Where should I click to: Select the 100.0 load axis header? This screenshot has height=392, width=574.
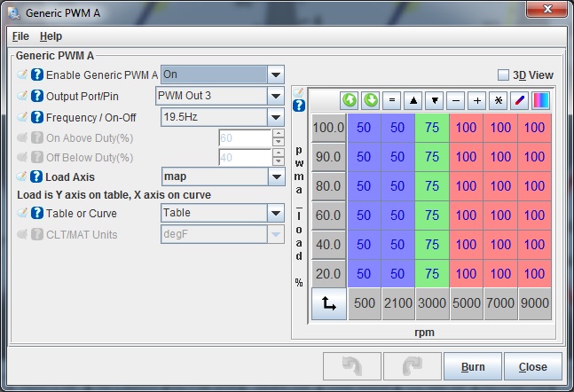click(328, 128)
